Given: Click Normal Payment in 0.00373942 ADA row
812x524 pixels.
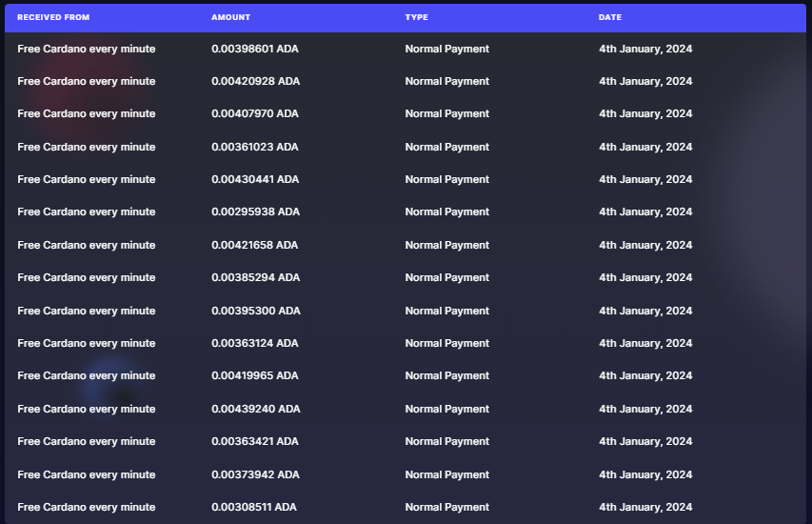Looking at the screenshot, I should tap(446, 474).
